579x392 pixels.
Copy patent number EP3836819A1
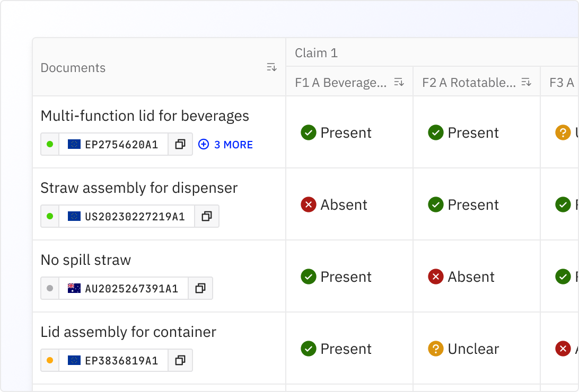180,360
